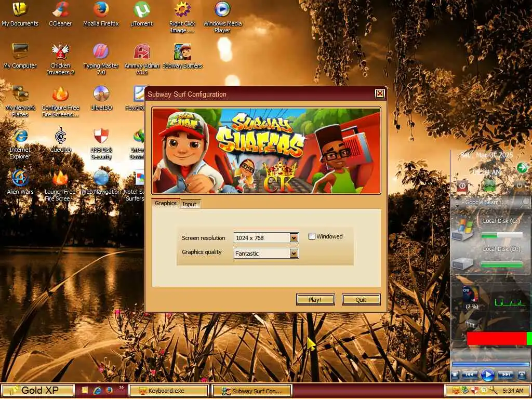
Task: Click the CPU gauge icon in the sidebar
Action: coord(470,295)
